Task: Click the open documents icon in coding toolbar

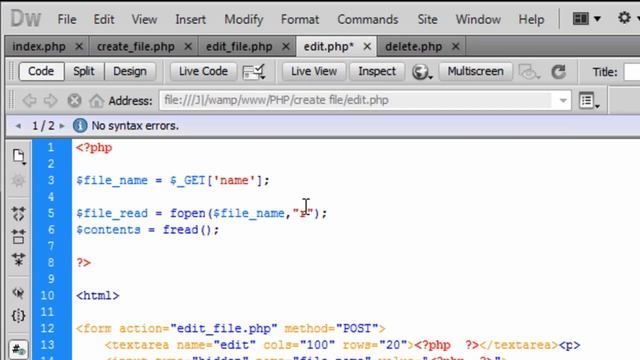Action: point(18,156)
